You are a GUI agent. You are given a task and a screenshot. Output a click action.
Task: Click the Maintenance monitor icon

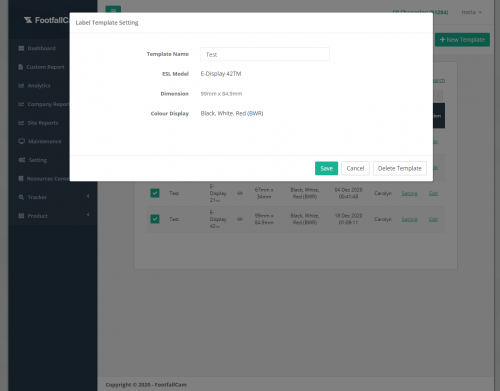pyautogui.click(x=22, y=141)
